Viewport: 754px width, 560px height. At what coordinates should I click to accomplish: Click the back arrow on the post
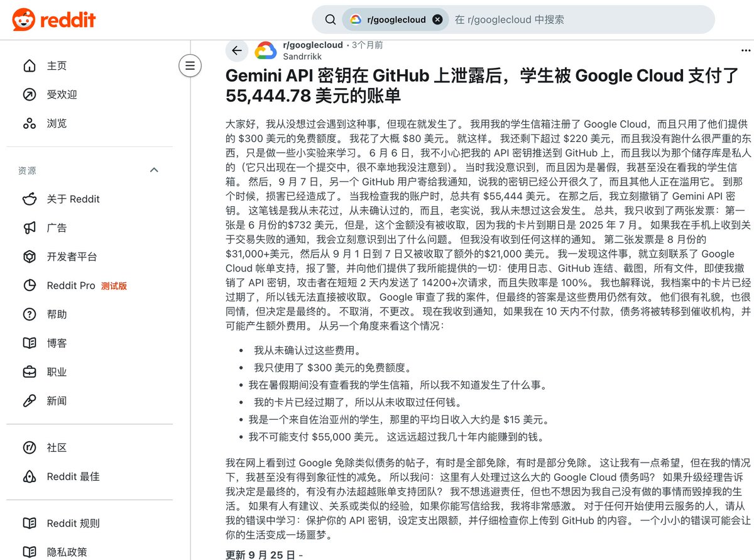pyautogui.click(x=237, y=51)
